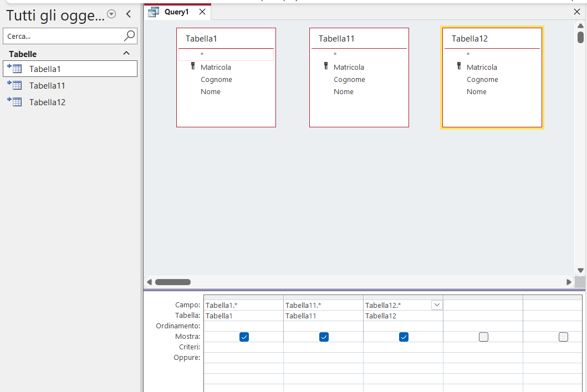Click Criteri cell under Tabella12.* column
587x392 pixels.
403,347
